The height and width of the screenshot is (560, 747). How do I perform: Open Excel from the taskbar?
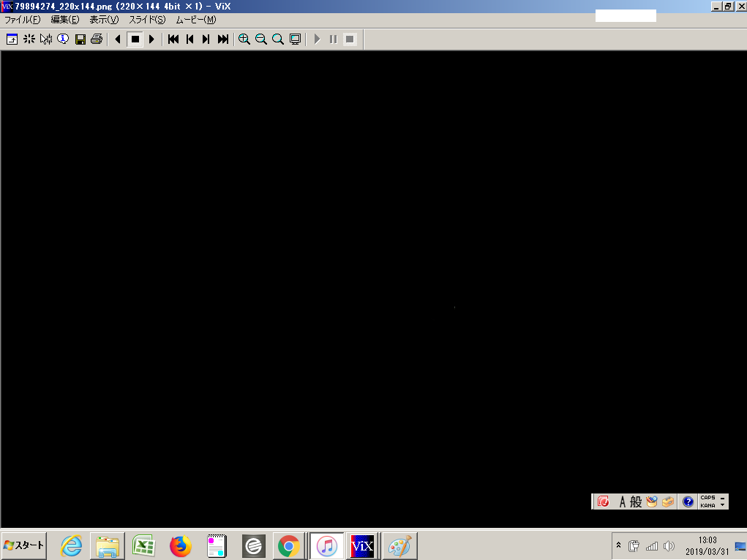tap(144, 545)
